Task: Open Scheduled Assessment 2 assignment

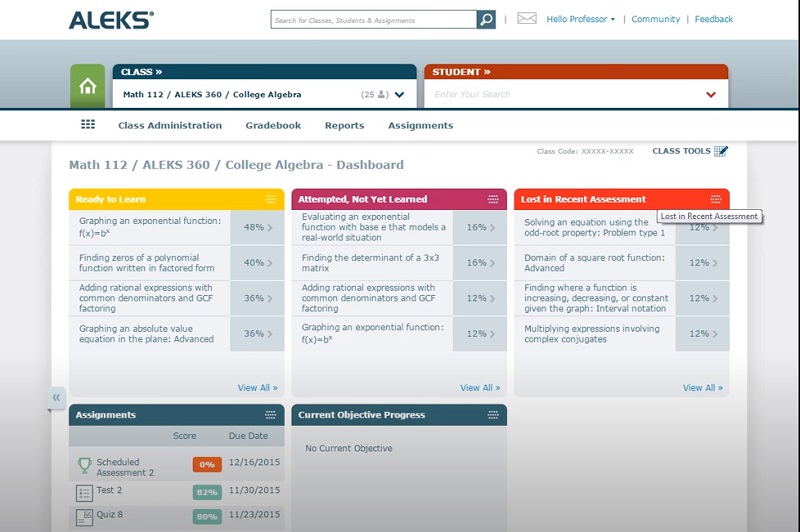Action: (125, 467)
